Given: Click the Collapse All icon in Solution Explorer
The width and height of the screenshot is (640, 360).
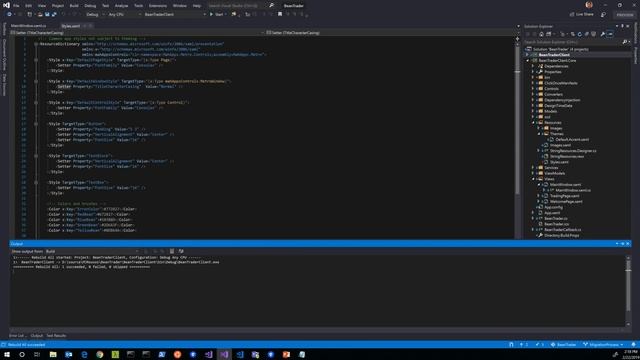Looking at the screenshot, I should click(x=587, y=34).
